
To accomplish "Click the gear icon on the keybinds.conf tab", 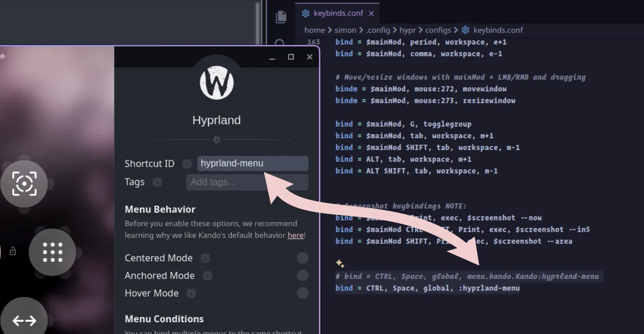I will [305, 14].
